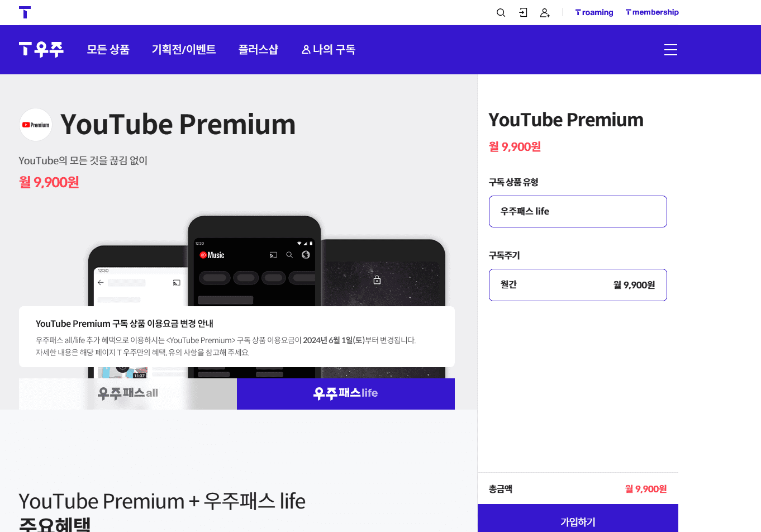Open the T roaming link
Viewport: 761px width, 532px height.
pos(594,12)
